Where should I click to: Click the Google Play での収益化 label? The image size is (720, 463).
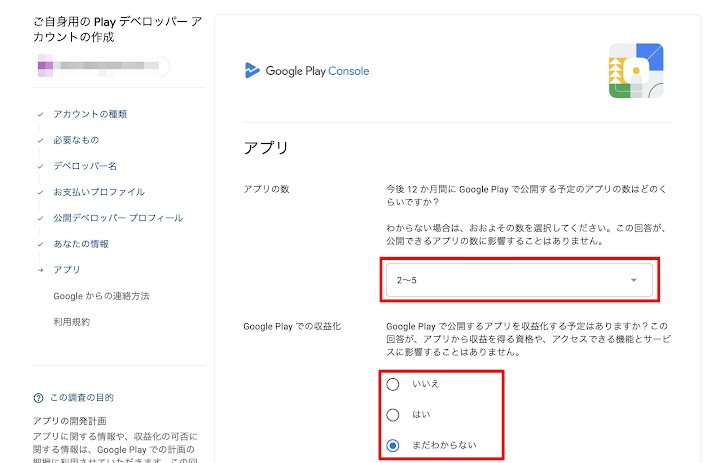click(x=292, y=327)
